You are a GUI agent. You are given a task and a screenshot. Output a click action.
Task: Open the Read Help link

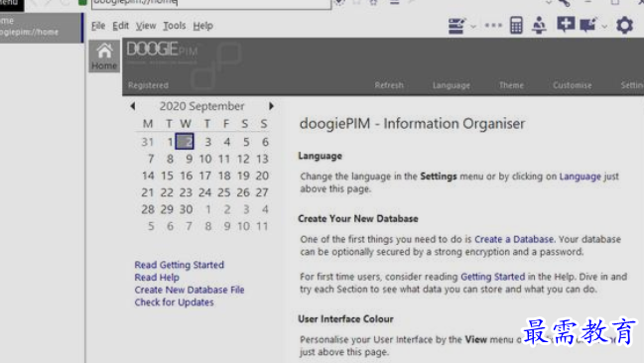pos(157,278)
